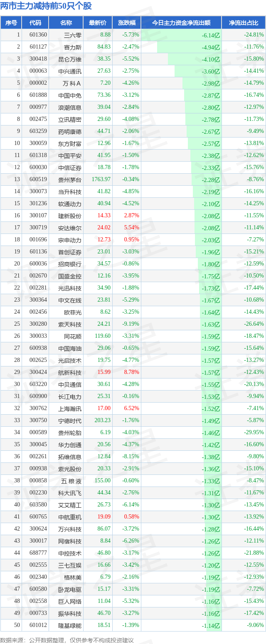Click stock name 科大讯飞

pos(70,493)
